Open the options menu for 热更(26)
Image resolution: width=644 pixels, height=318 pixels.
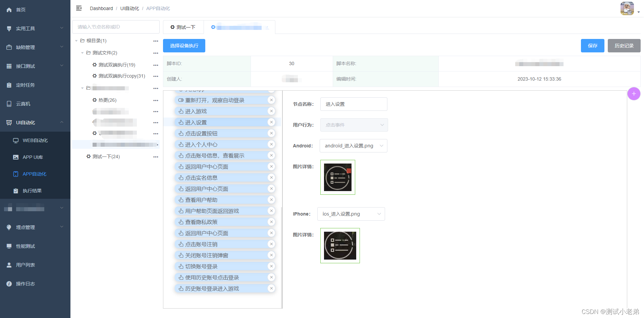click(x=155, y=100)
